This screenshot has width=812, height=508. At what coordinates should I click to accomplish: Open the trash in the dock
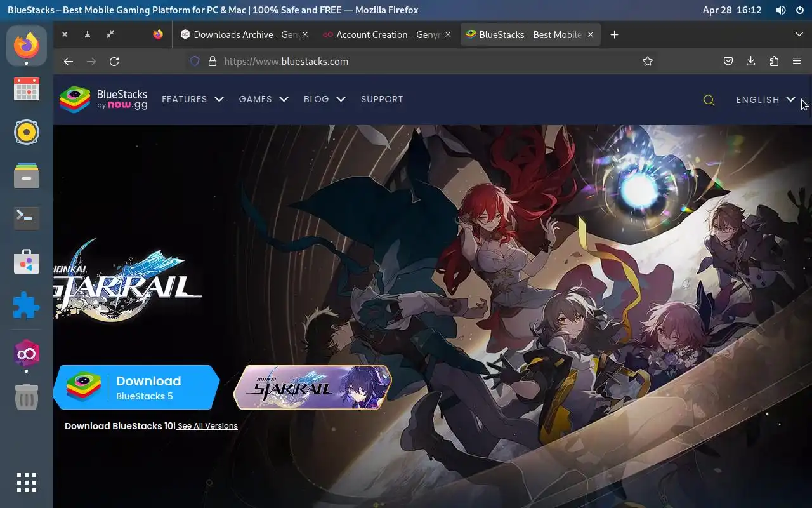pos(27,398)
